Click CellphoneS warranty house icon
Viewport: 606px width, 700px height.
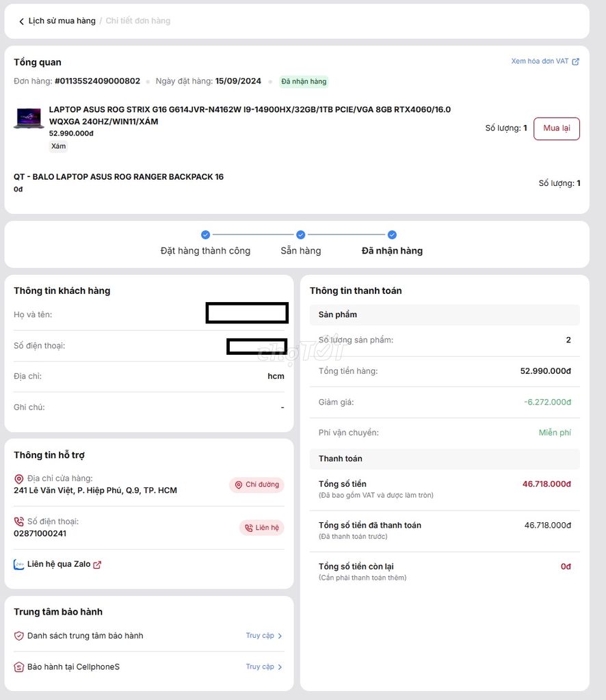(18, 667)
